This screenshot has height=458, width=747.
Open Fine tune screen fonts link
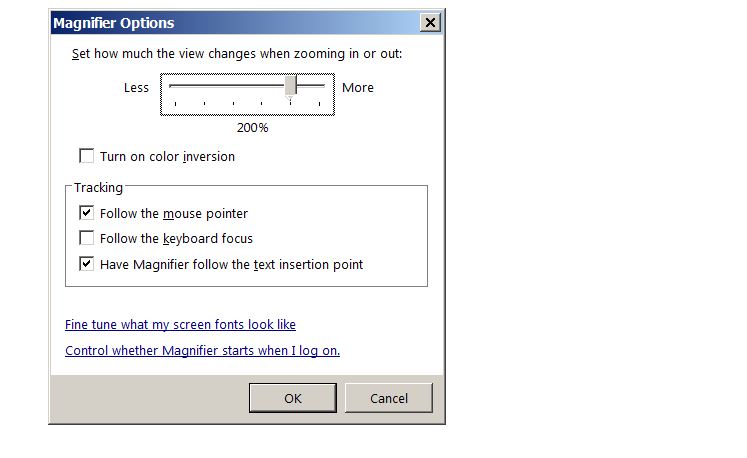tap(180, 325)
